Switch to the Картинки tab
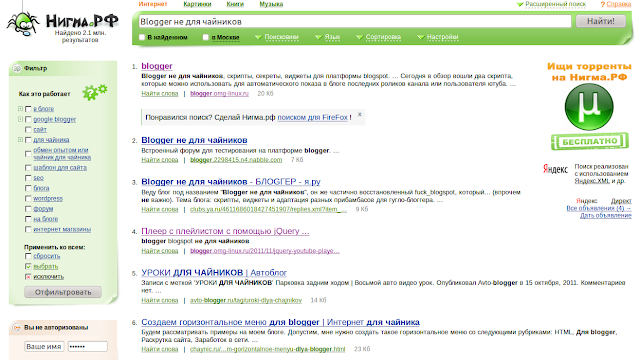Viewport: 640px width, 360px height. click(x=197, y=4)
